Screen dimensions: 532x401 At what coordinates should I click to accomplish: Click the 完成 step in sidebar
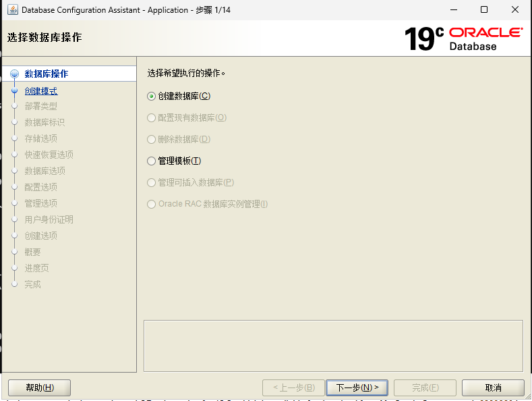click(32, 284)
